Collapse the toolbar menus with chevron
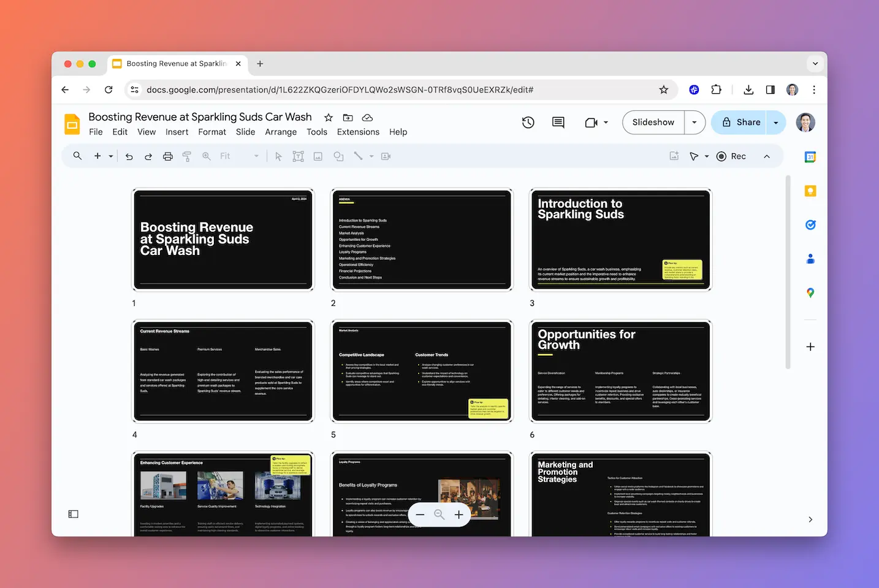 click(767, 156)
